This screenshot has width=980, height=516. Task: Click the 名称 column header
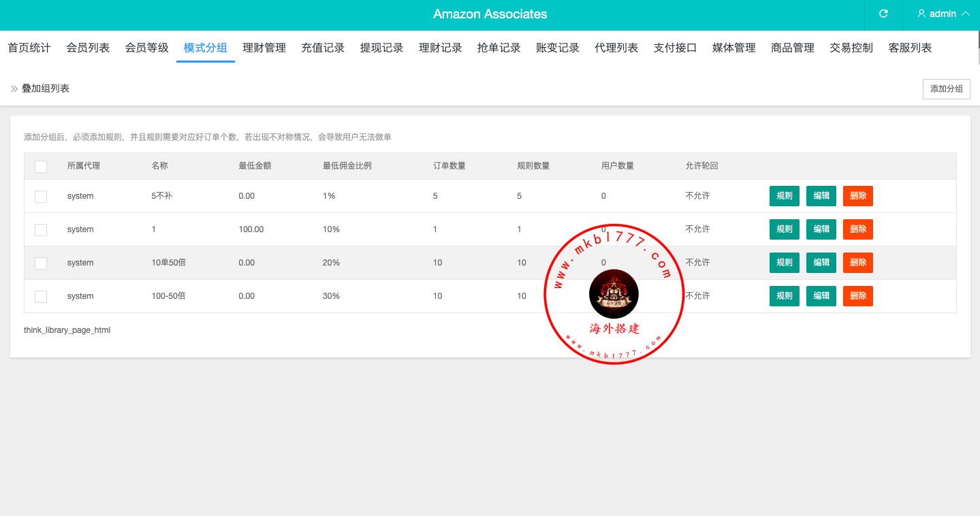[x=159, y=166]
